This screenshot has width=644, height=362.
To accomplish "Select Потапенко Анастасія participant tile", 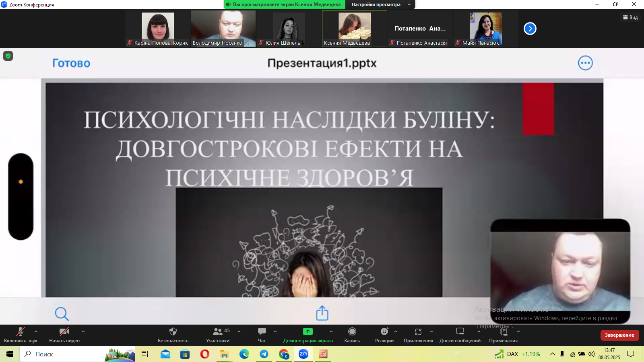I will 420,29.
